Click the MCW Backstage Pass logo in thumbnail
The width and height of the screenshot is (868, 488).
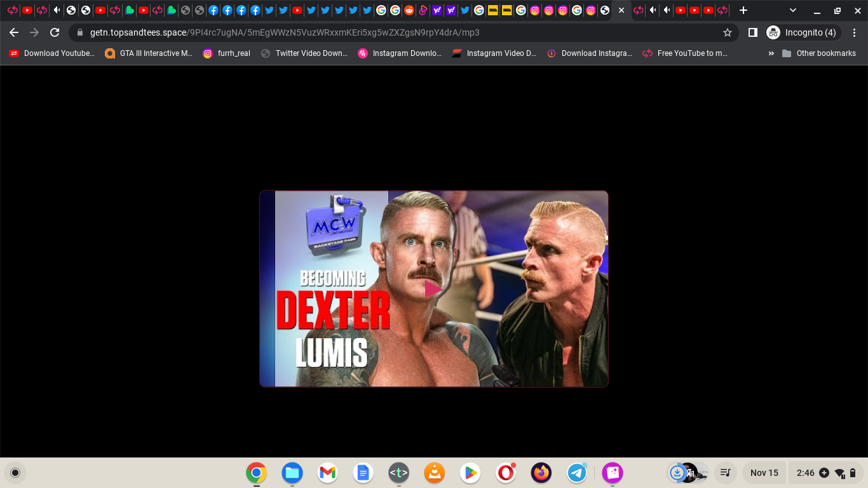click(x=336, y=226)
